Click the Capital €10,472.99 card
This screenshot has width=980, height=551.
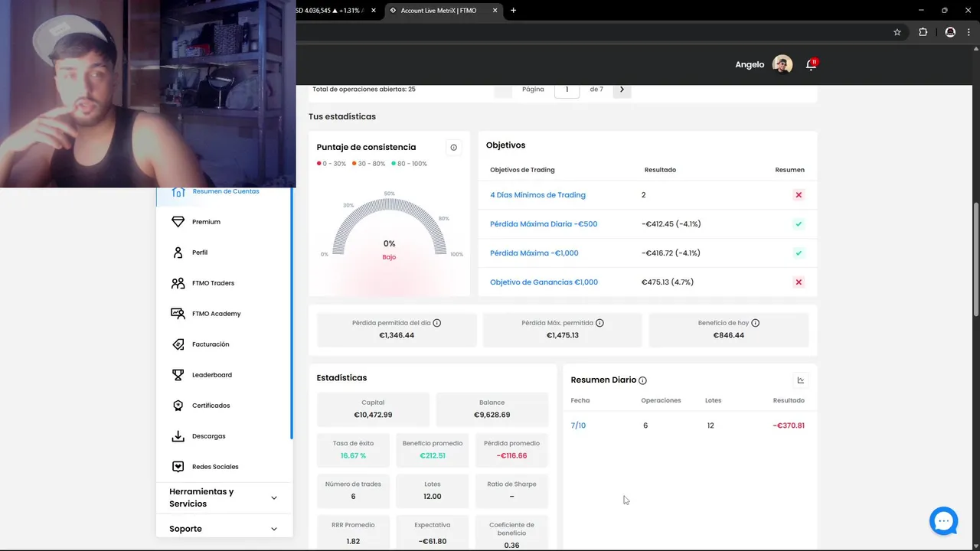pos(373,409)
